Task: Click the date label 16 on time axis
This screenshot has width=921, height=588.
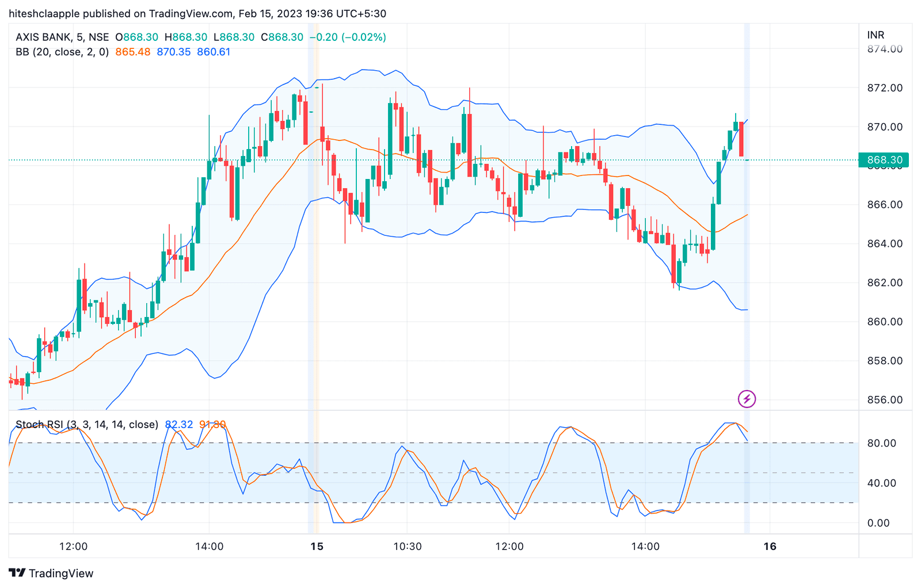Action: click(770, 547)
